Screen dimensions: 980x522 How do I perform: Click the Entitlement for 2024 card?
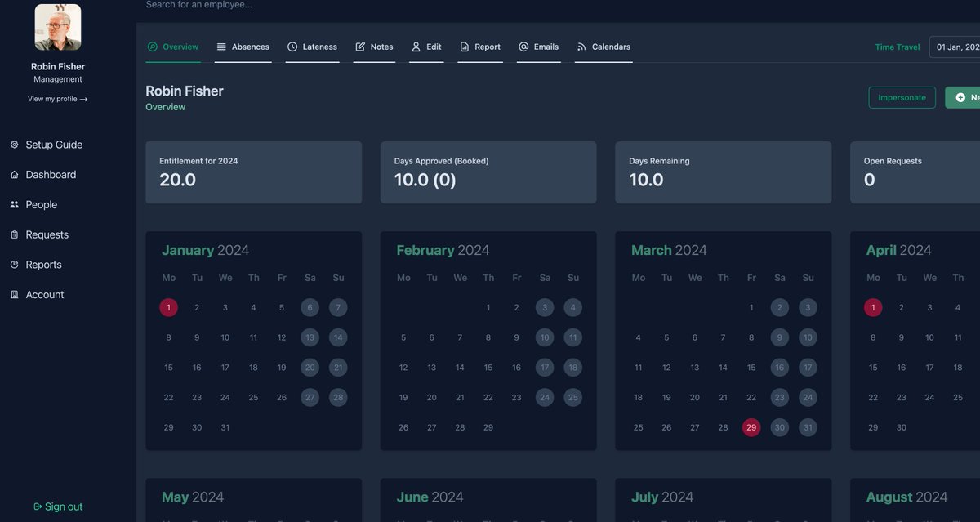254,172
